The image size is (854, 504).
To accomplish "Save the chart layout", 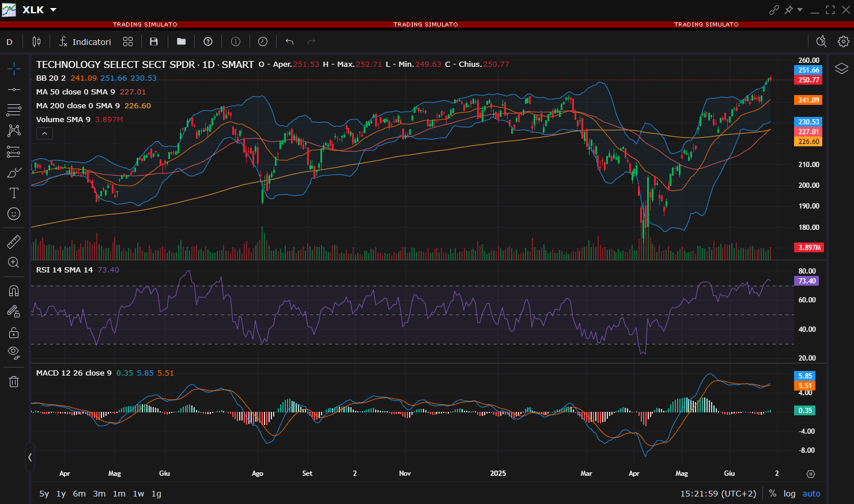I will click(154, 41).
